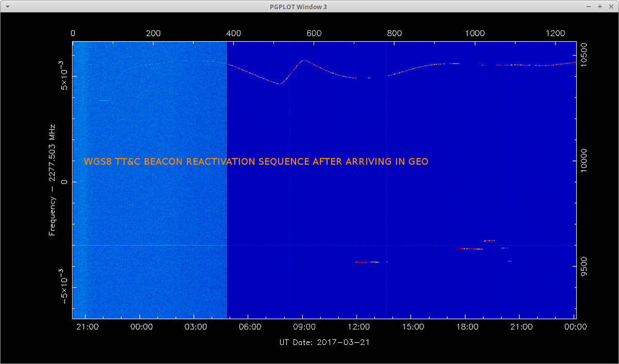Click the '03:00' time tick label
The image size is (619, 364).
(196, 326)
